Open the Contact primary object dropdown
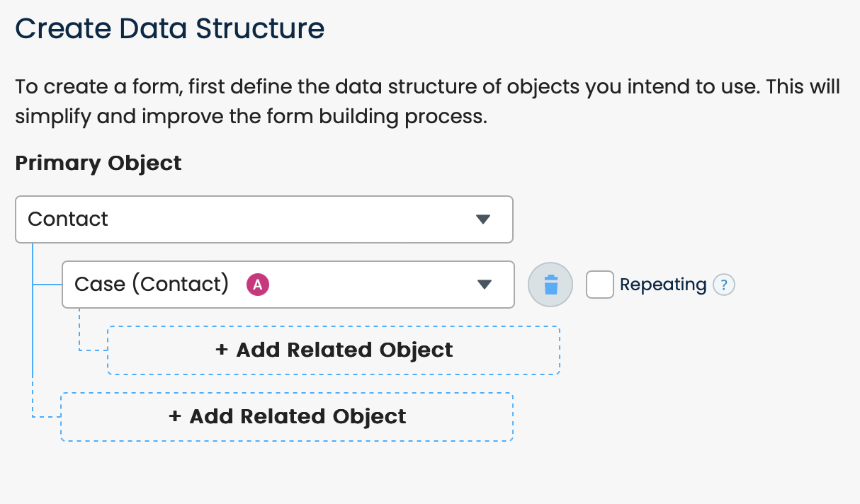Image resolution: width=860 pixels, height=504 pixels. [264, 219]
